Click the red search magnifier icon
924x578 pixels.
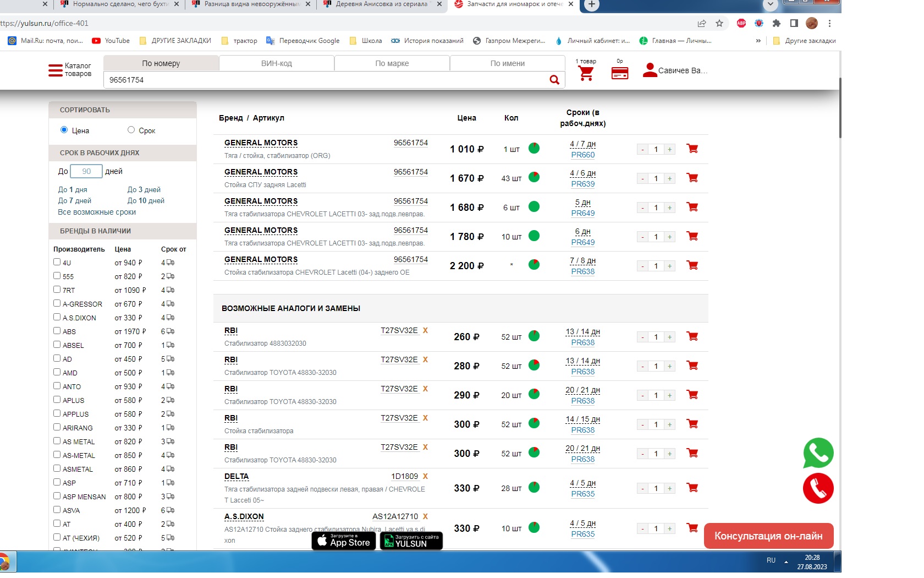(554, 80)
